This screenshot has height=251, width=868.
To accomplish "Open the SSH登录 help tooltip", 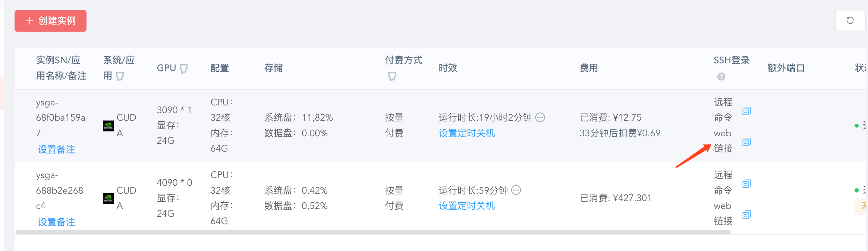I will [721, 77].
